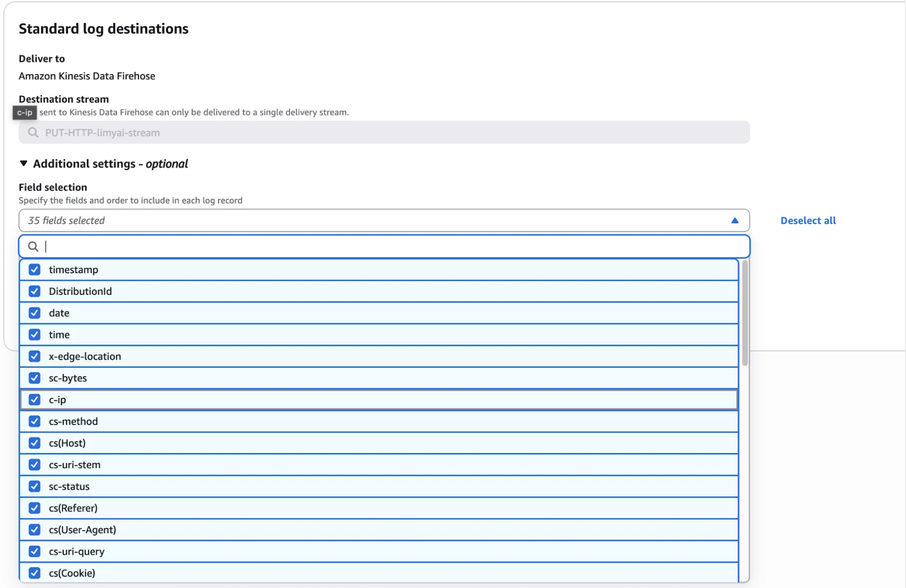Screen dimensions: 906x588
Task: Click the magnifier icon in field filter box
Action: pyautogui.click(x=33, y=246)
